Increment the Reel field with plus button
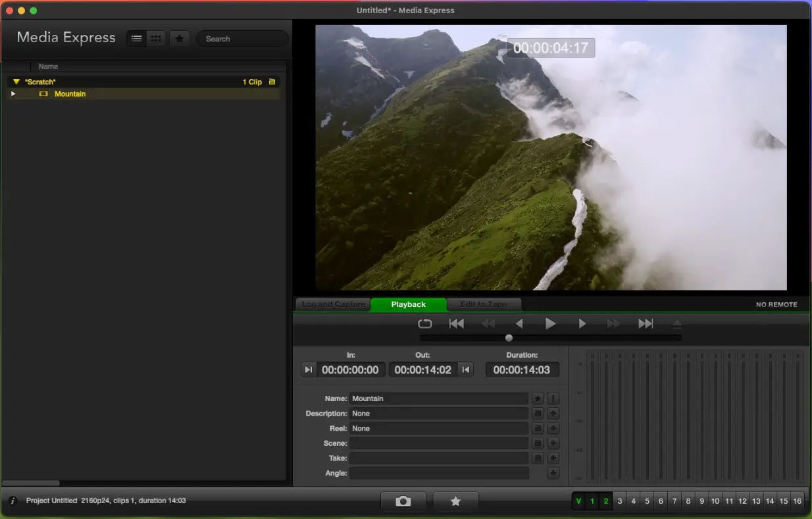 (553, 429)
